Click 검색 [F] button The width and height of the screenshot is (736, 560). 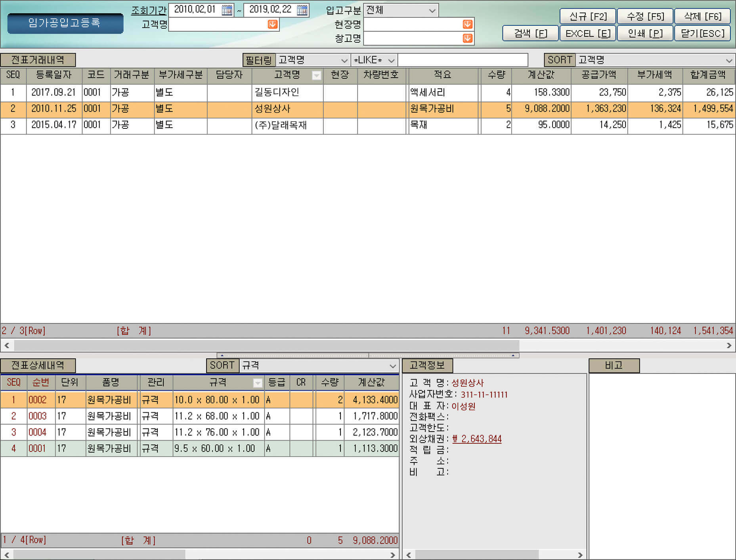coord(530,33)
